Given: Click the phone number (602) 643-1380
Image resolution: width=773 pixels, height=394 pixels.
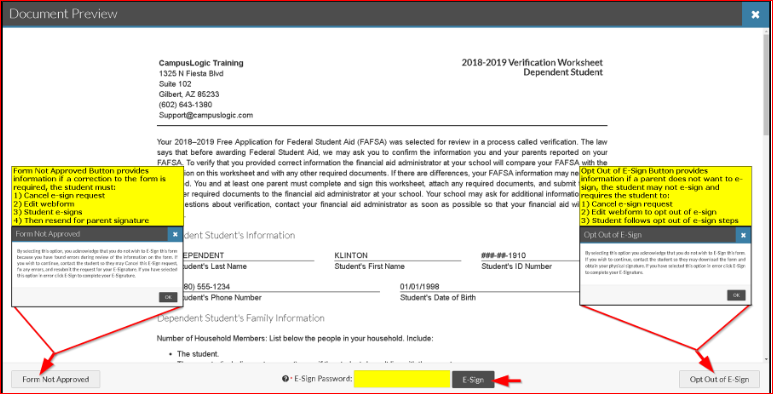Looking at the screenshot, I should point(185,105).
